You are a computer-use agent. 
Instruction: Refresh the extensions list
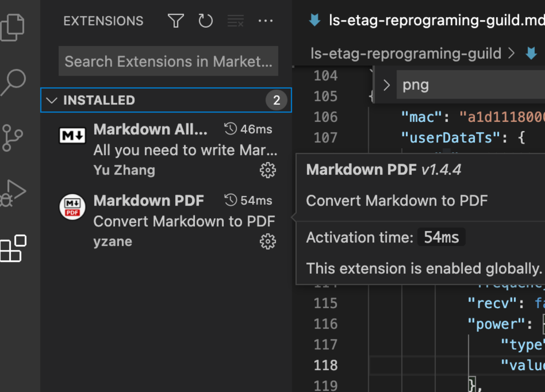[205, 21]
